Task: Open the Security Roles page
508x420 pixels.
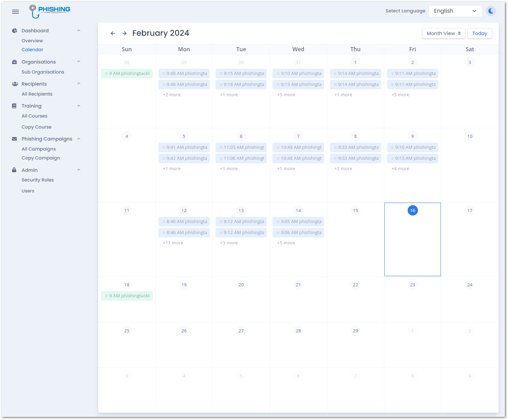Action: click(x=38, y=180)
